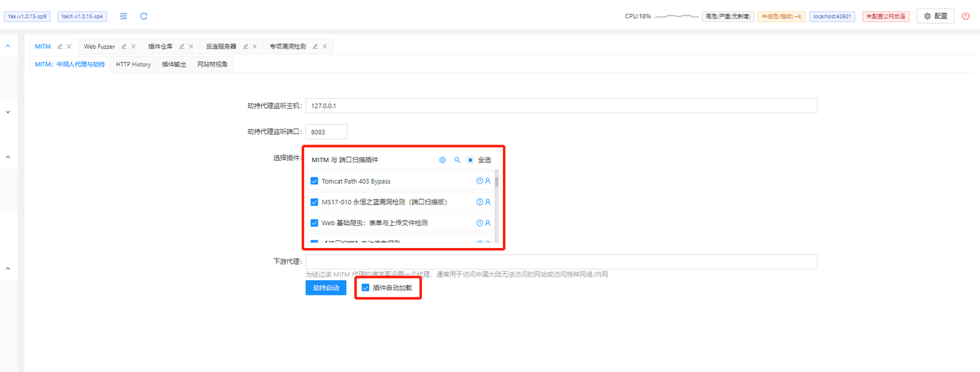This screenshot has height=372, width=980.
Task: Expand the second chevron in the left sidebar
Action: pyautogui.click(x=8, y=112)
